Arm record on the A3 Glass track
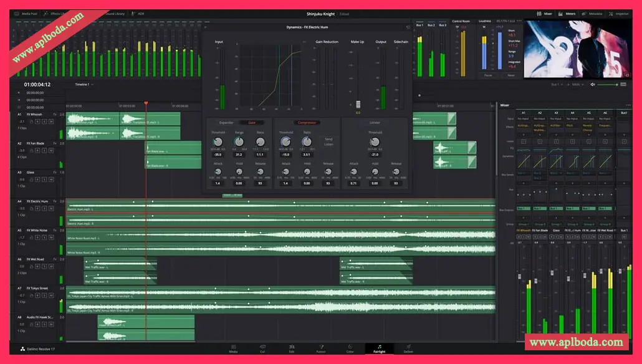Viewport: 642px width, 364px height. pos(37,179)
